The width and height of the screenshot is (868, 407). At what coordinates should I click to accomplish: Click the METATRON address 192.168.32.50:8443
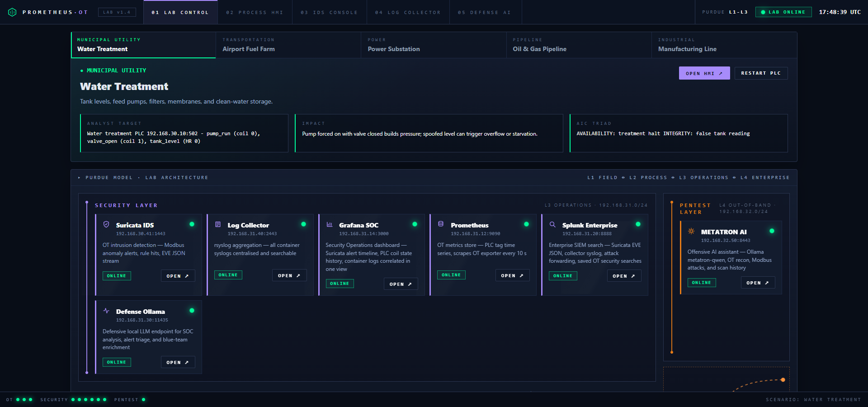pyautogui.click(x=726, y=241)
